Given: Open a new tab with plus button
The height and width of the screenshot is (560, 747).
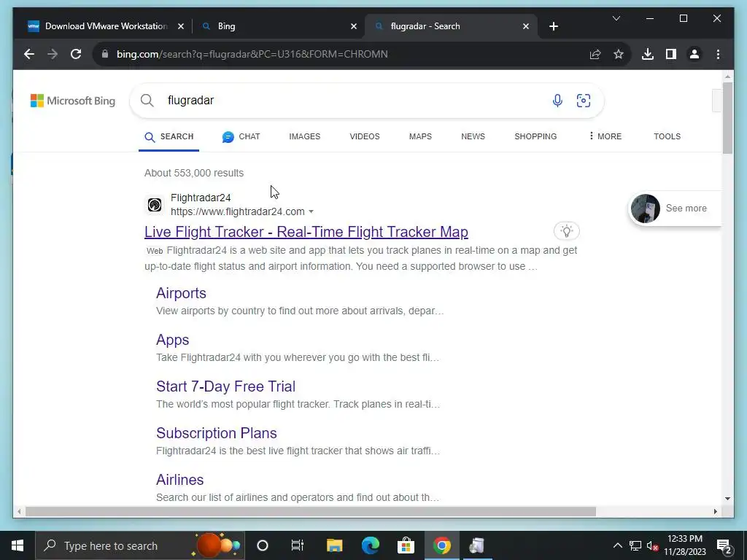Looking at the screenshot, I should [553, 26].
